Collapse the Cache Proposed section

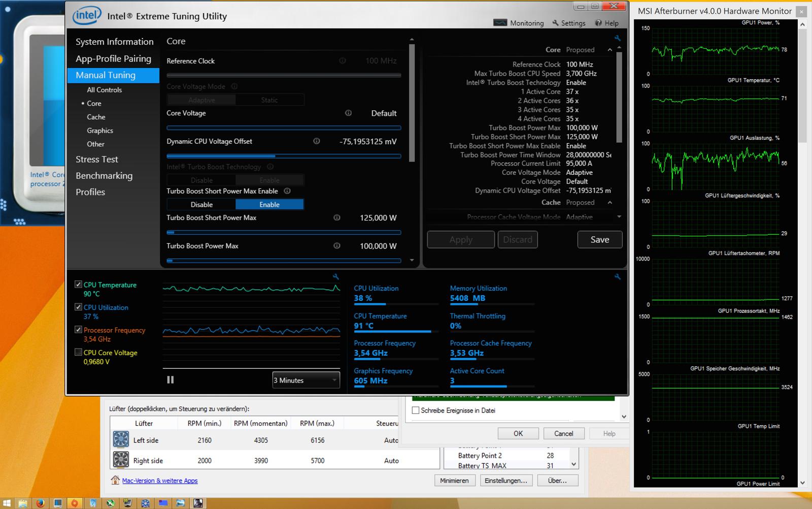tap(610, 202)
